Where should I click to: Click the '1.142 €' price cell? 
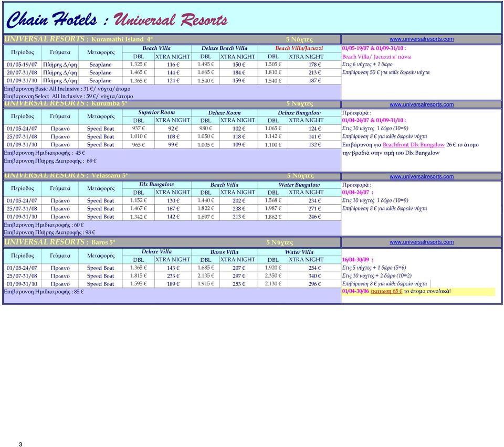[x=273, y=136]
